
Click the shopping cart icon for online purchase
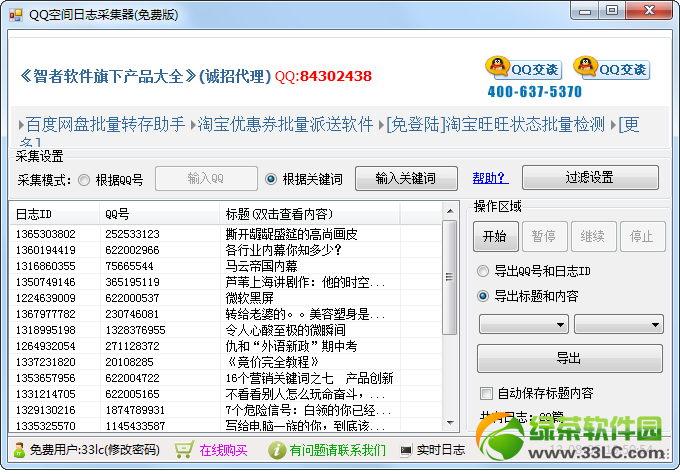(184, 450)
